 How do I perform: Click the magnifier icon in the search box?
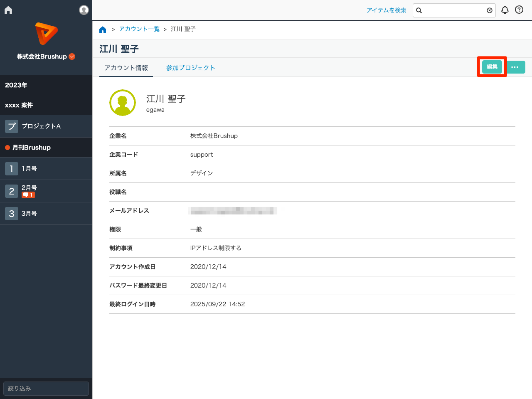(419, 10)
